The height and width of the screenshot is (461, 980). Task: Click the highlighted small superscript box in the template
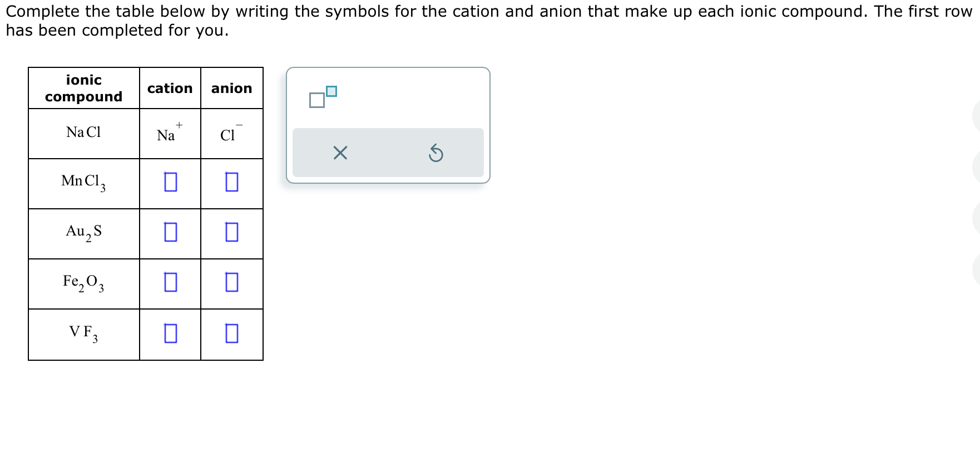(331, 90)
